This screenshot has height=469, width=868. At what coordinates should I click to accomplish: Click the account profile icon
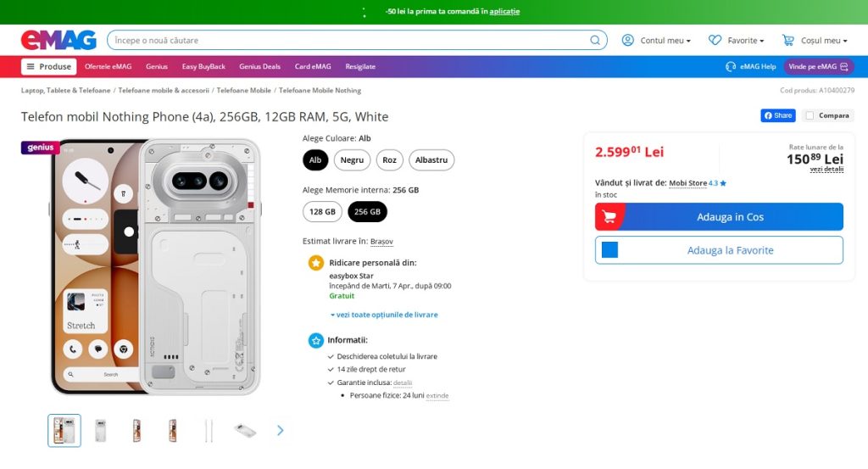[x=628, y=40]
